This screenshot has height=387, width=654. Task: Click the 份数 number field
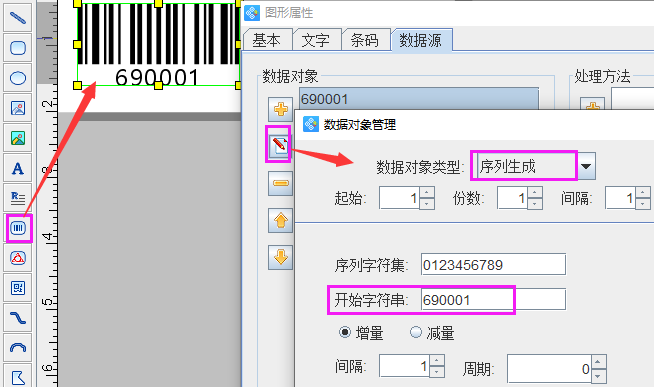click(x=513, y=198)
